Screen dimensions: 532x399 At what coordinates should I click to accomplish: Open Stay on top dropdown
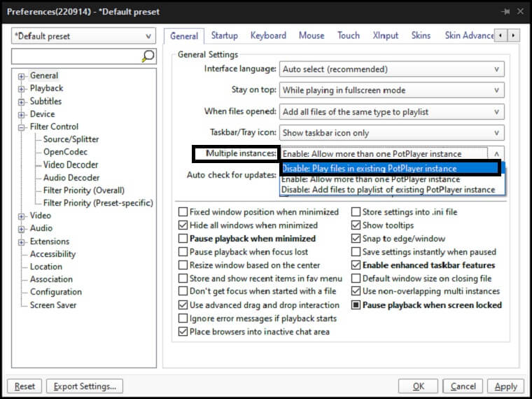coord(391,90)
